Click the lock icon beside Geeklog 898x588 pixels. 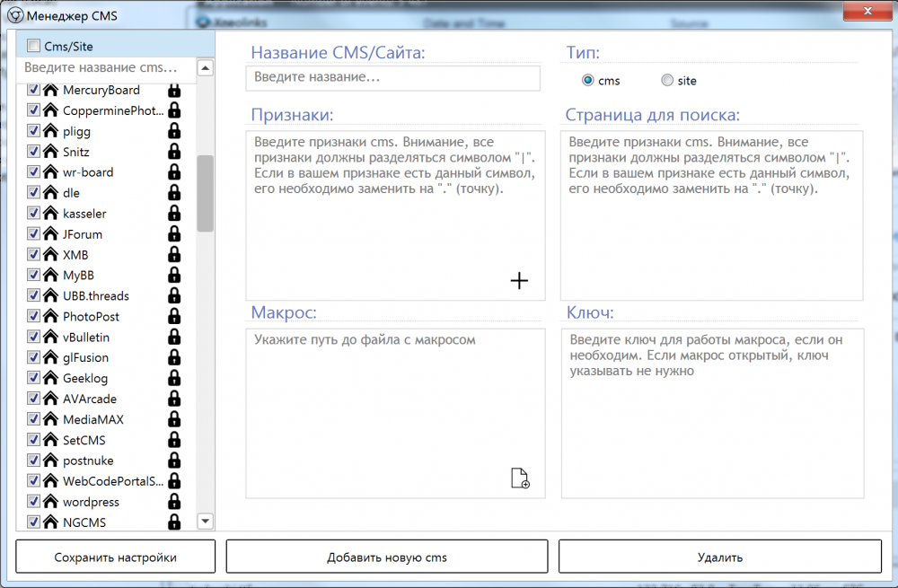[174, 379]
